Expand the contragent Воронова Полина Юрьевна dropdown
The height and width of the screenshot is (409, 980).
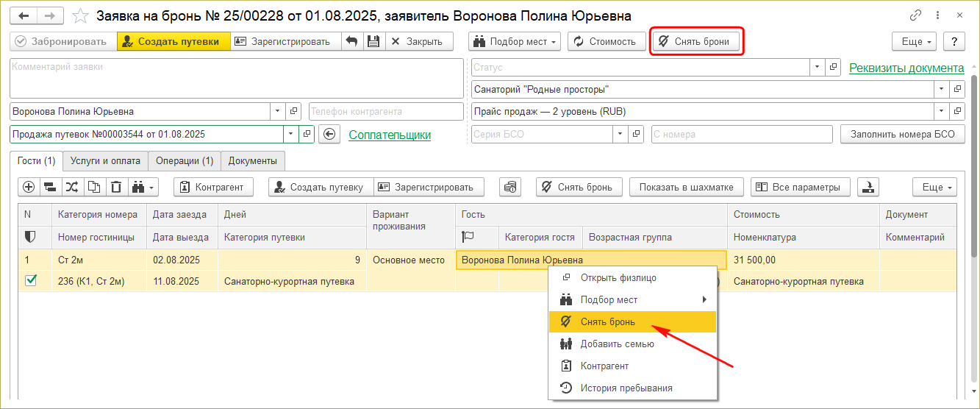click(x=278, y=112)
